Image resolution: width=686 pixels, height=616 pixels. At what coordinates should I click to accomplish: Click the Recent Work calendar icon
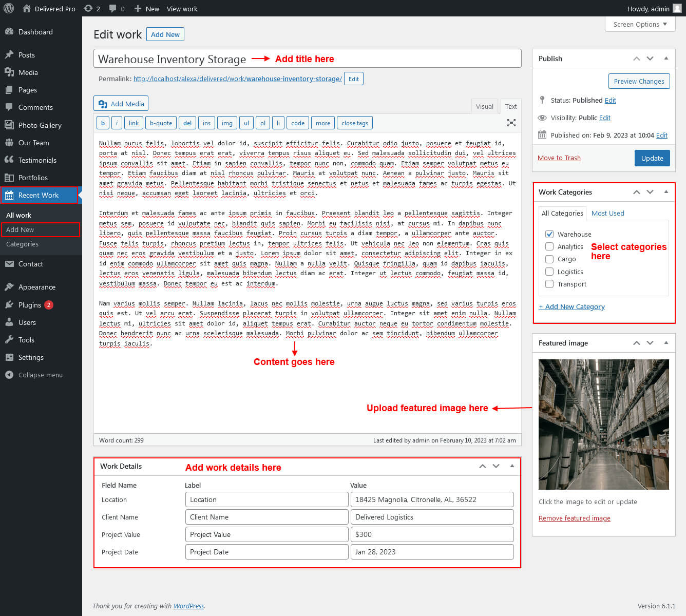pyautogui.click(x=9, y=195)
